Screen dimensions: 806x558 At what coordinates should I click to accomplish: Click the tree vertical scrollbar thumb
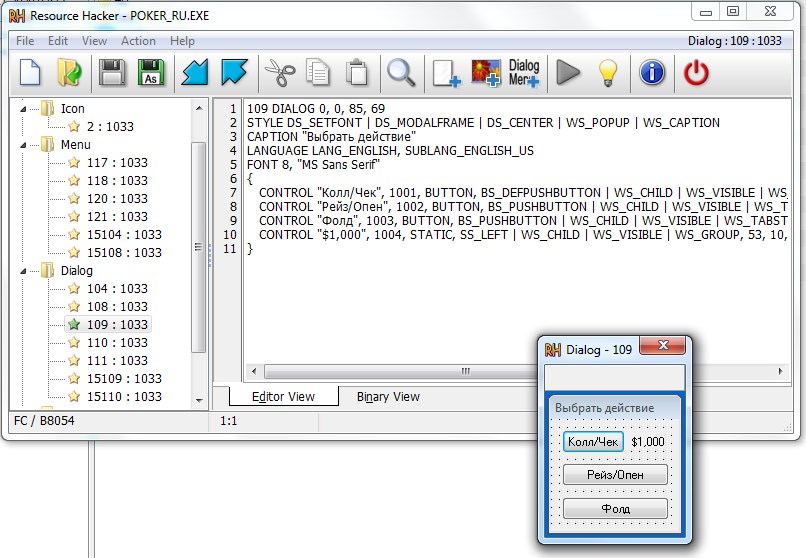pyautogui.click(x=199, y=247)
